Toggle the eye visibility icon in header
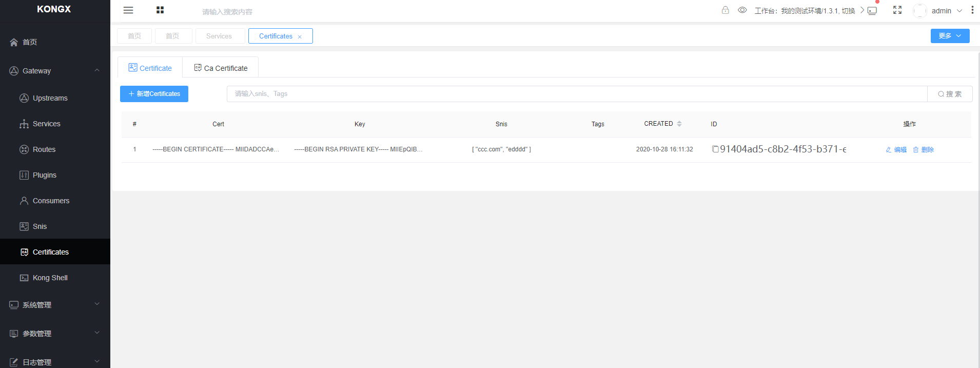 pos(742,10)
